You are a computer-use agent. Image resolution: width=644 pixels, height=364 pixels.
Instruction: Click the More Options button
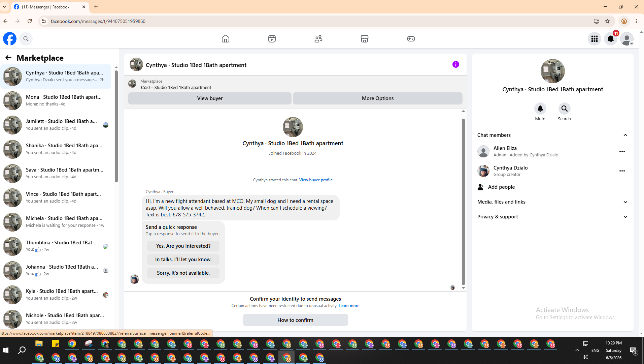click(378, 98)
